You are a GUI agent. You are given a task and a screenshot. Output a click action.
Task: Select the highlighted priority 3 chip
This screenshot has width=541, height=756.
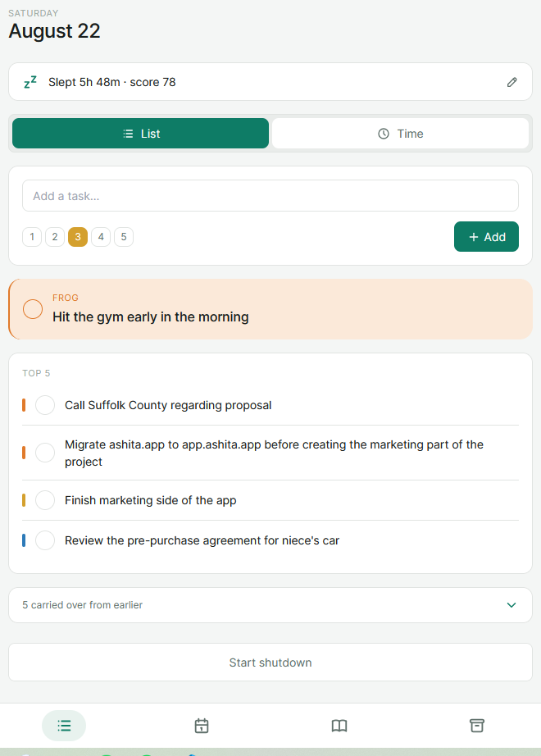click(x=78, y=237)
